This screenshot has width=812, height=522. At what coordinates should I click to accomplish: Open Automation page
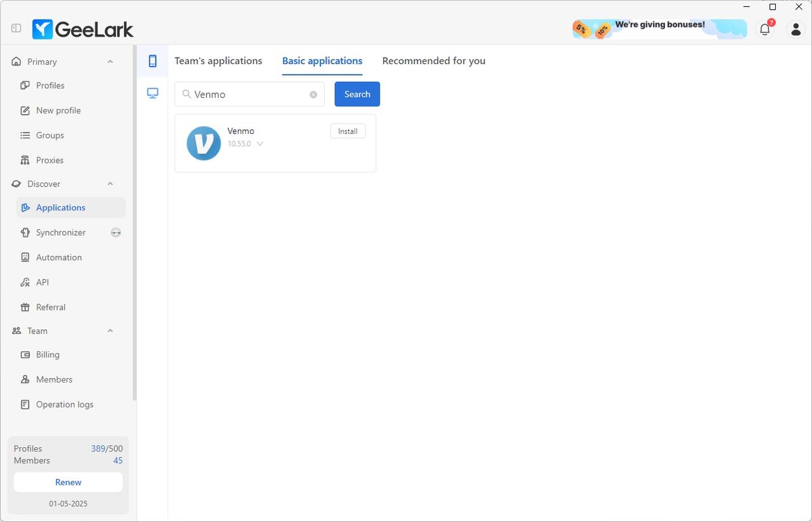click(71, 258)
